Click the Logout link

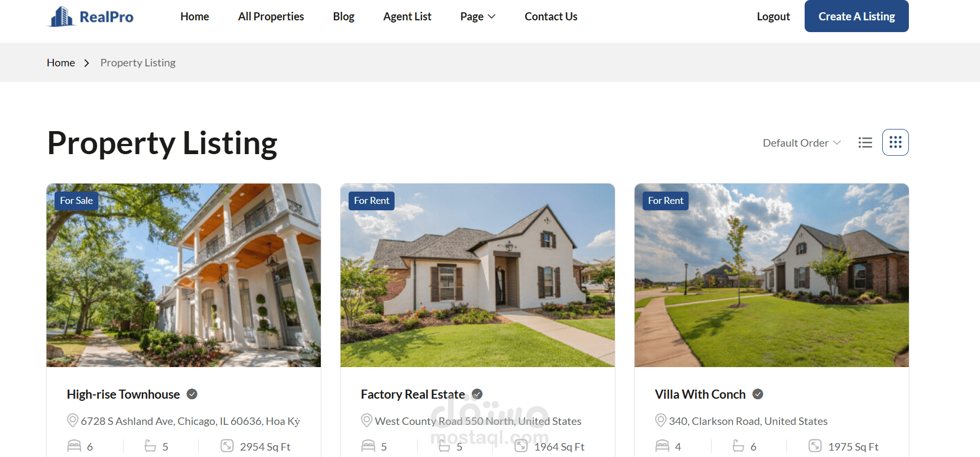tap(773, 17)
